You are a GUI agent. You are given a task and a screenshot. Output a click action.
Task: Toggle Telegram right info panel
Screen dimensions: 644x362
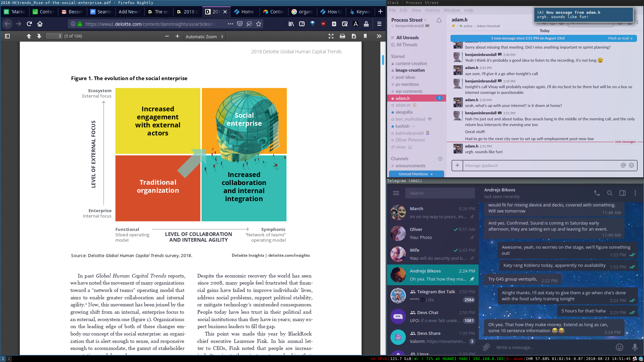[x=622, y=193]
